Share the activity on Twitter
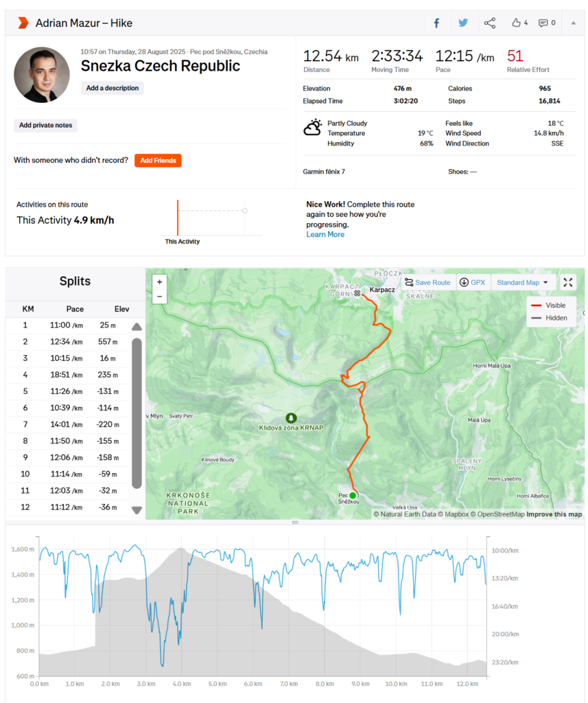The width and height of the screenshot is (588, 703). click(x=463, y=23)
